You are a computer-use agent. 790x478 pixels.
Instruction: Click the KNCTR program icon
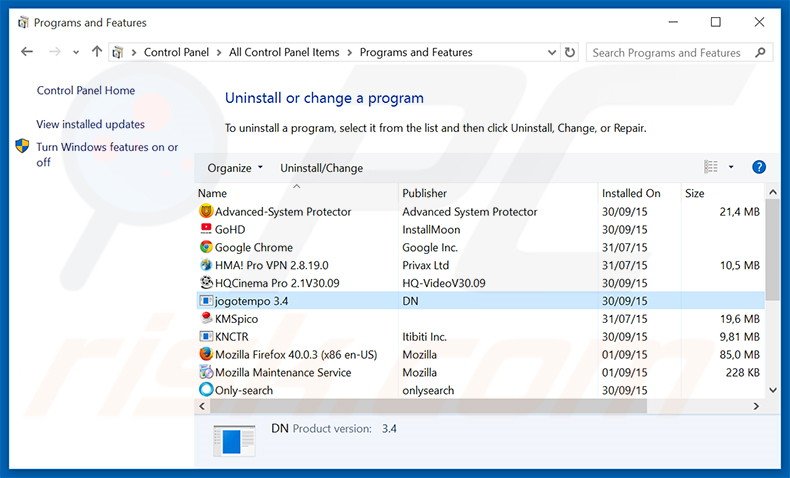206,336
